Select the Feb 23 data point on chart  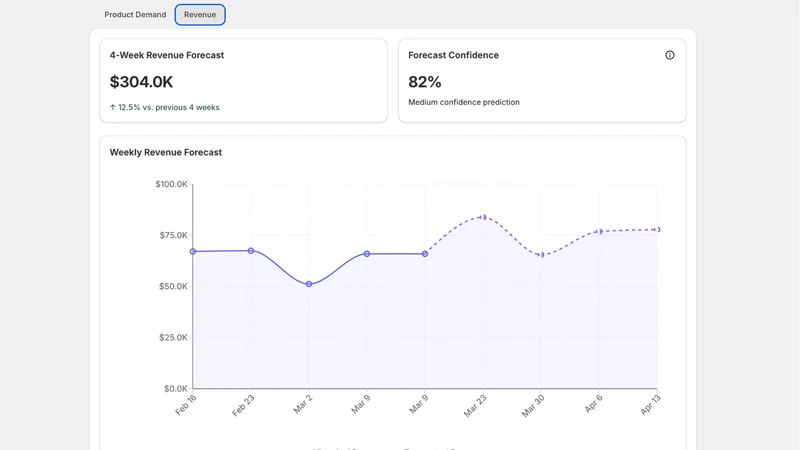tap(251, 251)
